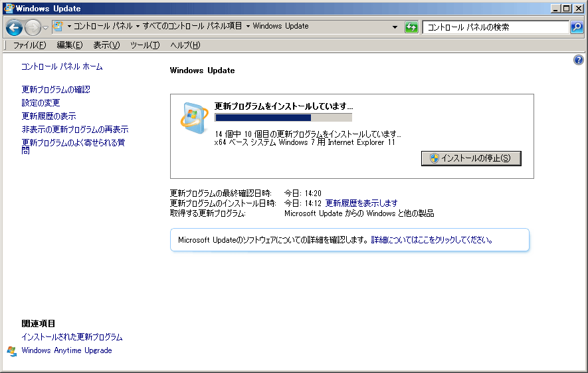Open the address bar history dropdown
The width and height of the screenshot is (588, 373).
click(395, 27)
